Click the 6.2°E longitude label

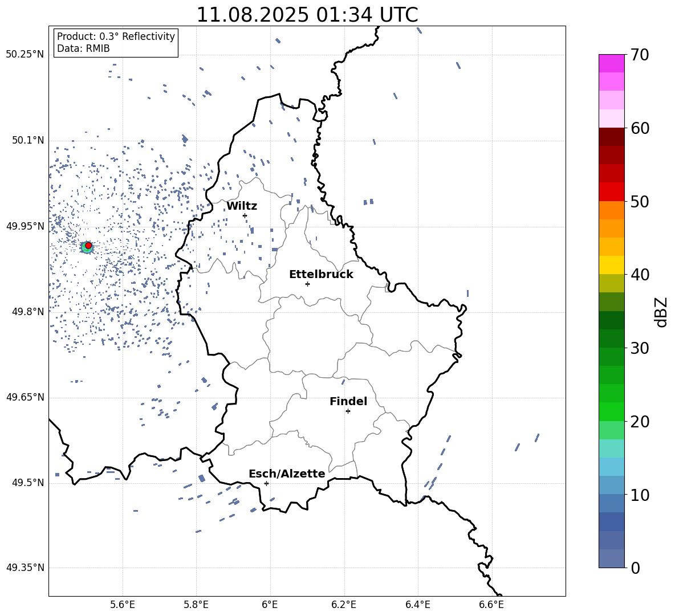(344, 605)
